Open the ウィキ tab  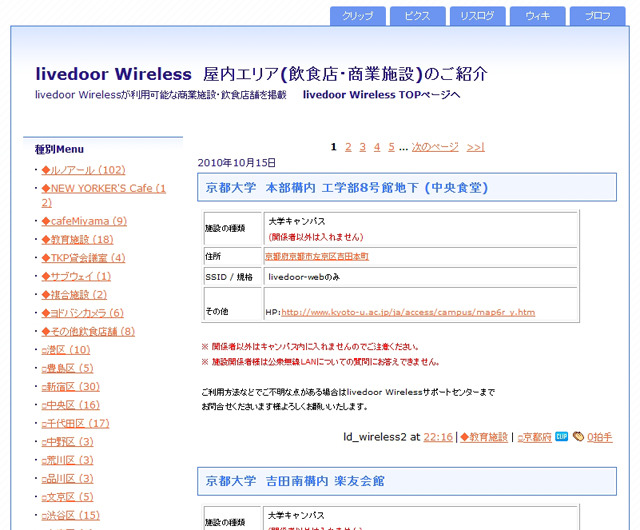tap(538, 16)
